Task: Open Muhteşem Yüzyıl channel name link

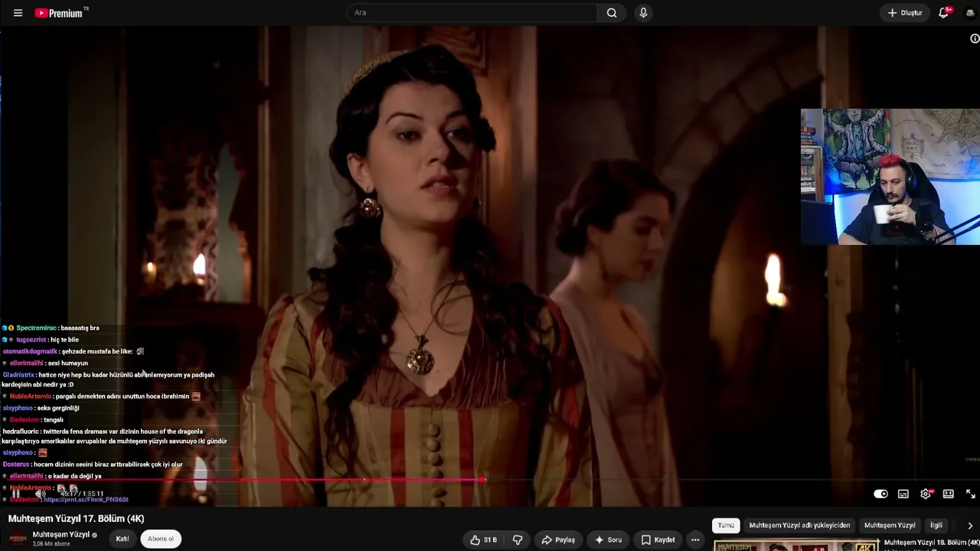Action: click(61, 535)
